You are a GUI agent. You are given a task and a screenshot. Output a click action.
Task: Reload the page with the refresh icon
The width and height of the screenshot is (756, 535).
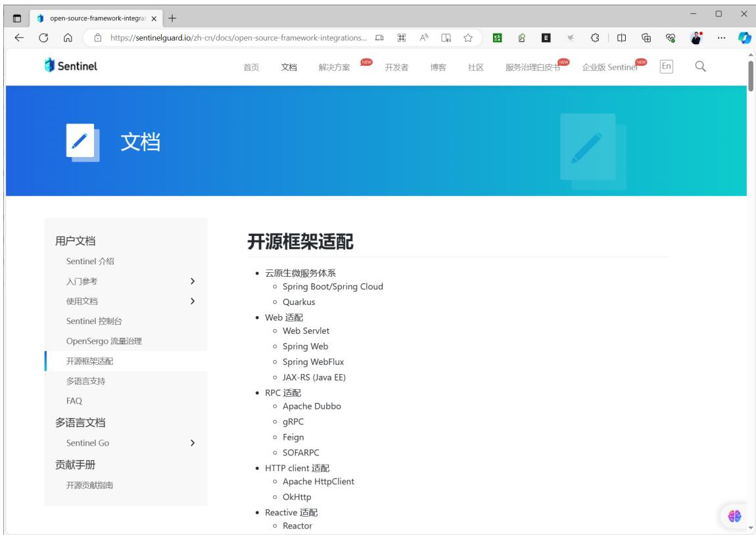[x=43, y=37]
